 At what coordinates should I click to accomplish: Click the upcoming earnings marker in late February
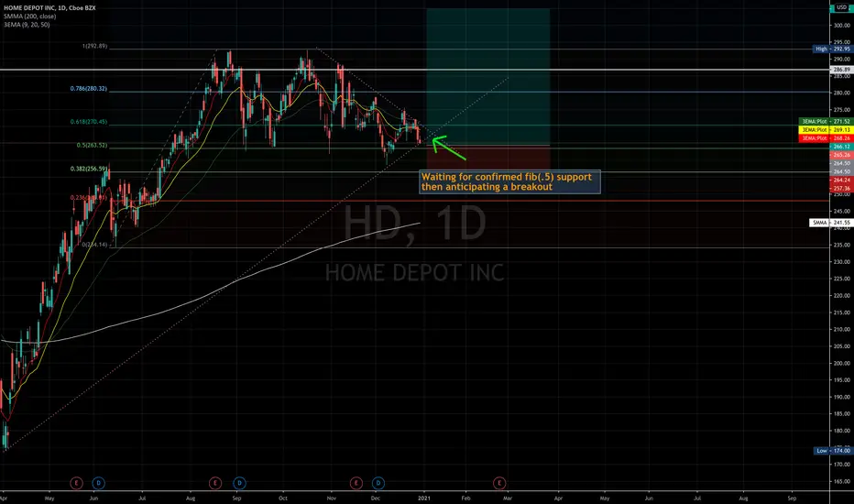(499, 483)
